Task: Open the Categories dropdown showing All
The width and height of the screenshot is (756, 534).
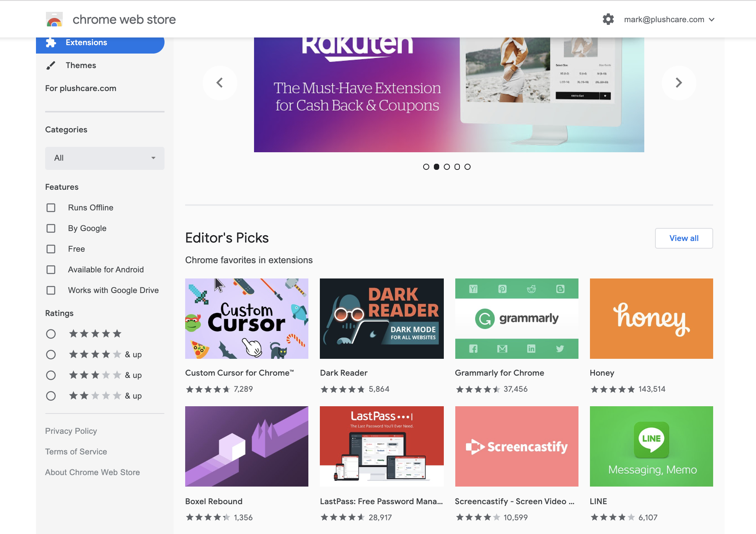Action: (x=104, y=158)
